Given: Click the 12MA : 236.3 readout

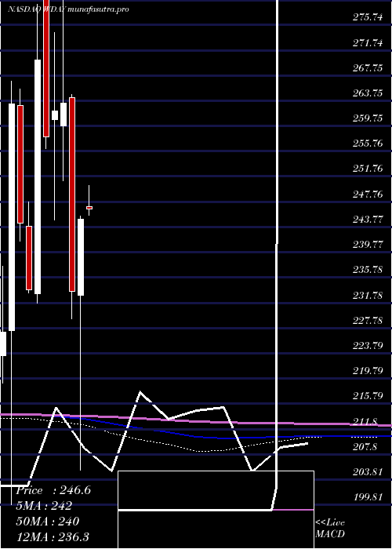Looking at the screenshot, I should click(53, 536).
